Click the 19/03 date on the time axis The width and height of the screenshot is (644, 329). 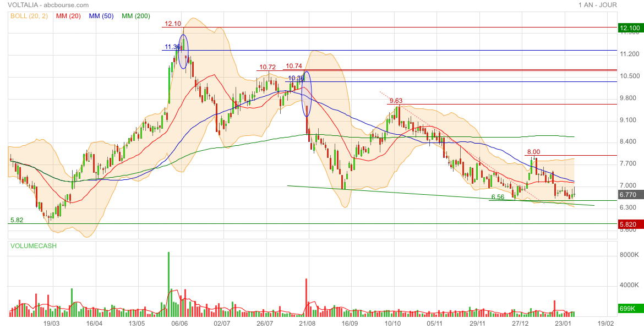51,323
